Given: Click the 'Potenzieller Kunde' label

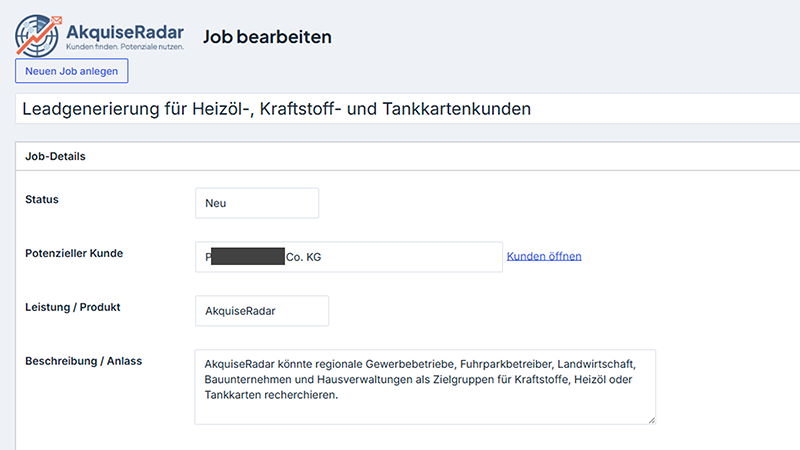Looking at the screenshot, I should (74, 254).
